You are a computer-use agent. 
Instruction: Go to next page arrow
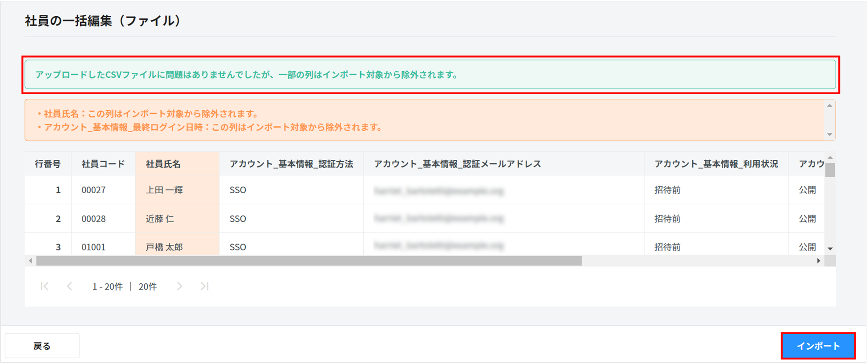click(x=180, y=286)
